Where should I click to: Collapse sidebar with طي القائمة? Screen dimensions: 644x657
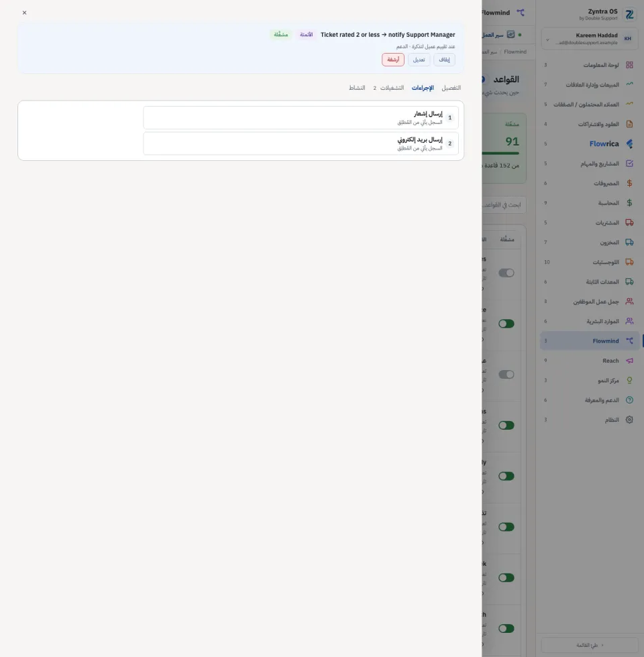coord(590,645)
